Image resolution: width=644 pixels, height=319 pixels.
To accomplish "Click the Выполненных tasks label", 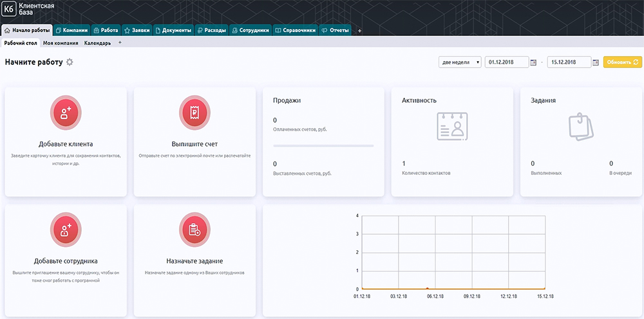I will (546, 173).
